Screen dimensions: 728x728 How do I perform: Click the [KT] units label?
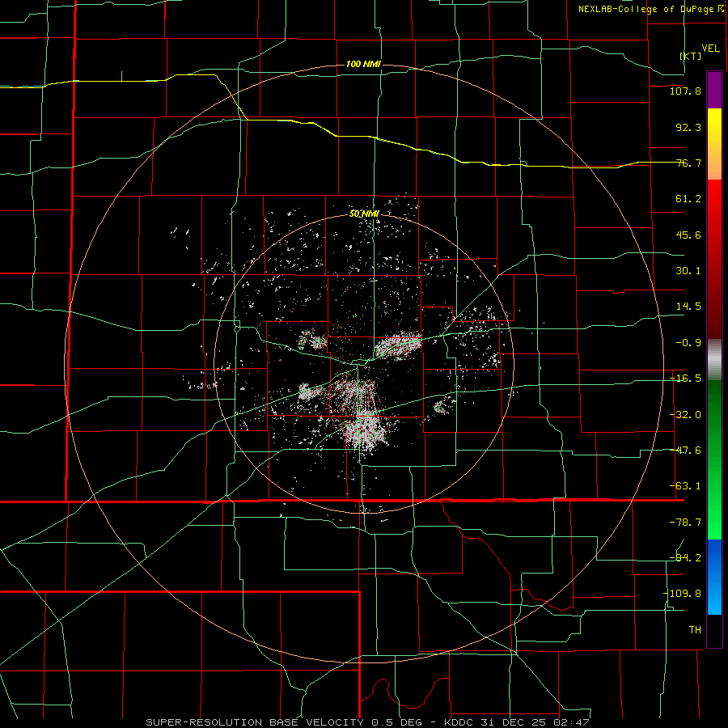[691, 56]
